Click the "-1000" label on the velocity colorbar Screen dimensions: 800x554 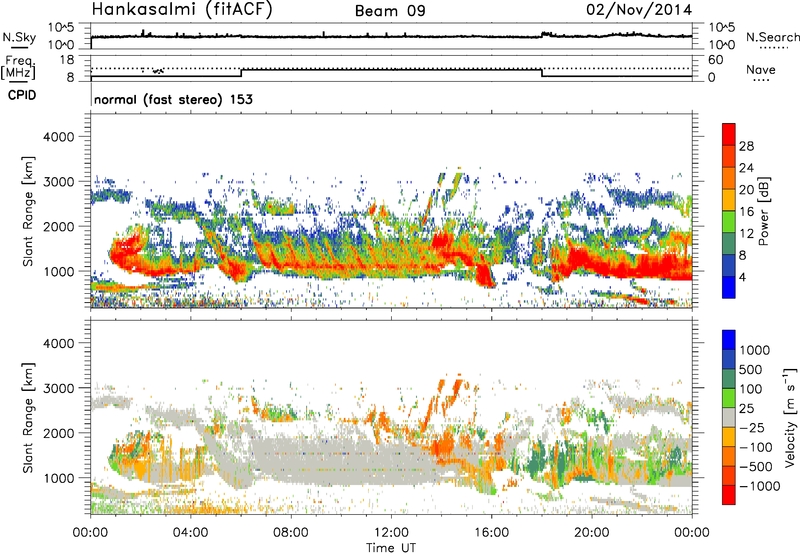(760, 486)
